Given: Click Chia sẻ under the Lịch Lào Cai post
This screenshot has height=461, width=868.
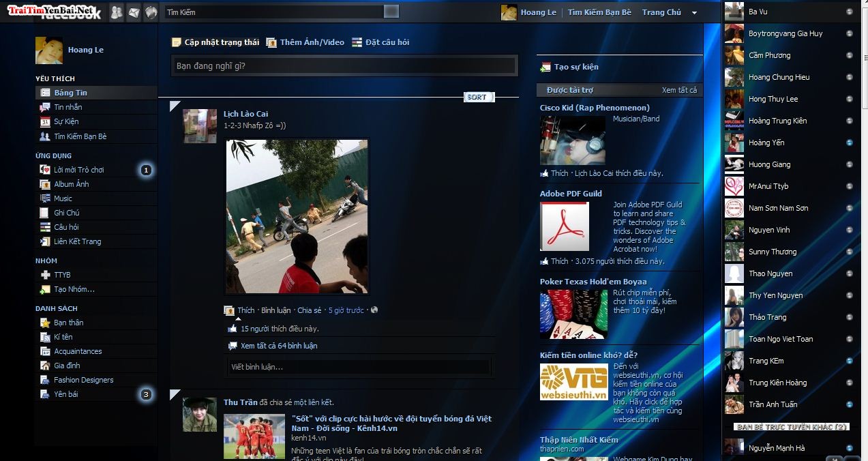Looking at the screenshot, I should (x=309, y=310).
